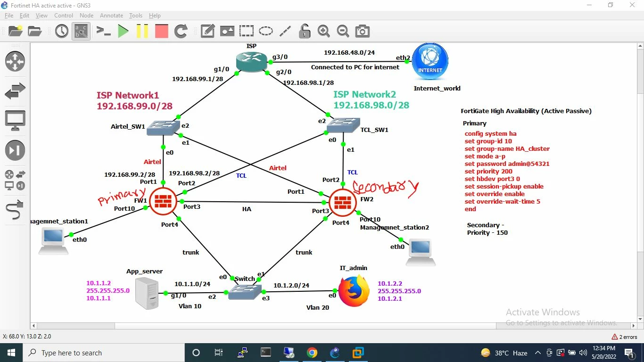Browse switches in the device sidebar
Viewport: 644px width, 362px height.
15,91
